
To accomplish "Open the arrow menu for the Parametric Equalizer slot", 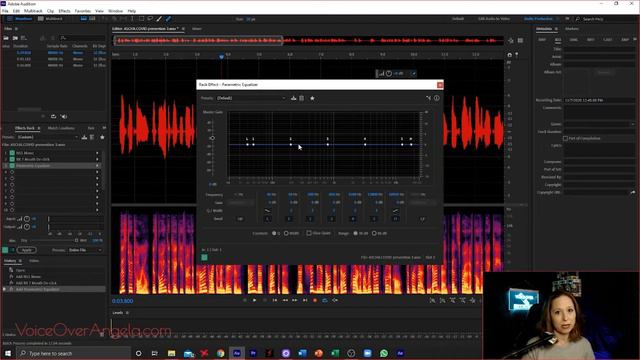I will [x=97, y=166].
